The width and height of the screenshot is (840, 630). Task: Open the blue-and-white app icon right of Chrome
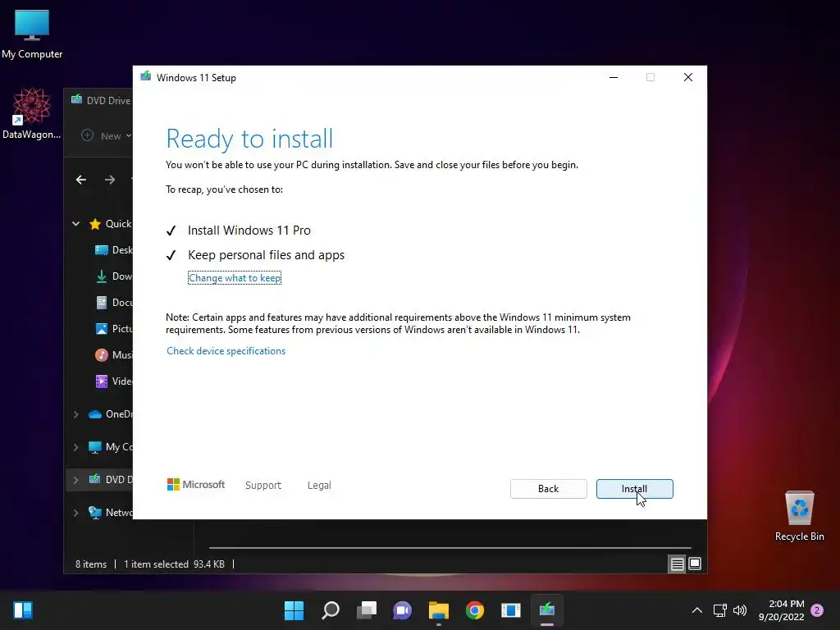click(511, 610)
